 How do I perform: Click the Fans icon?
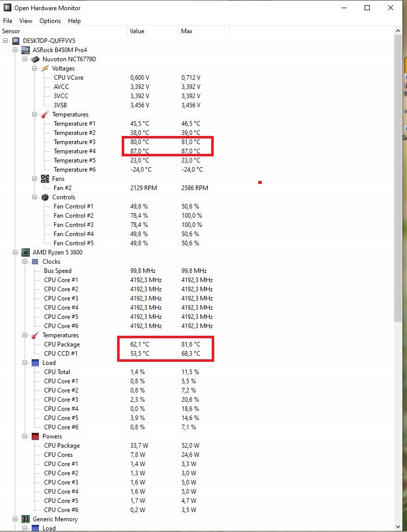click(x=45, y=179)
